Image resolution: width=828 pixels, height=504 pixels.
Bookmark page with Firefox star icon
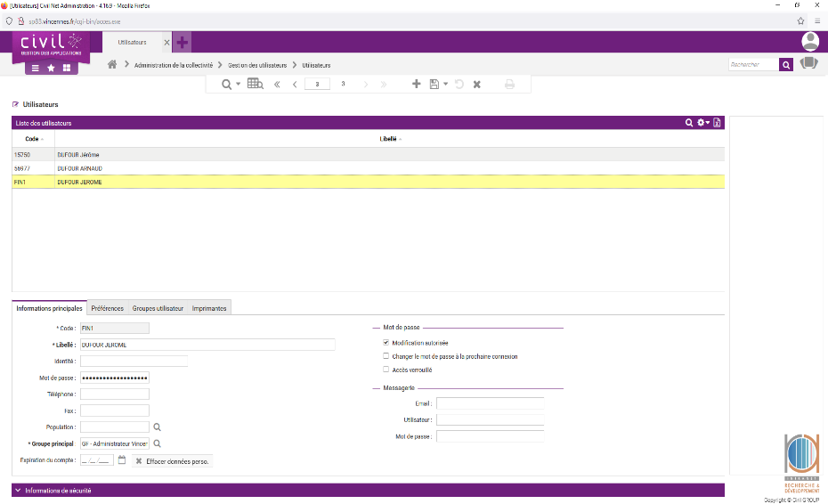[800, 21]
